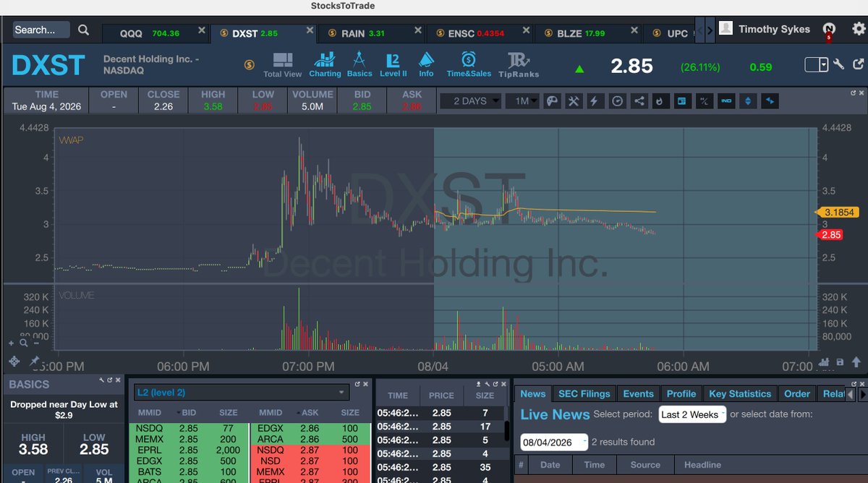Screen dimensions: 868x483
Task: Zoom out the chart with minus icon
Action: coord(35,343)
